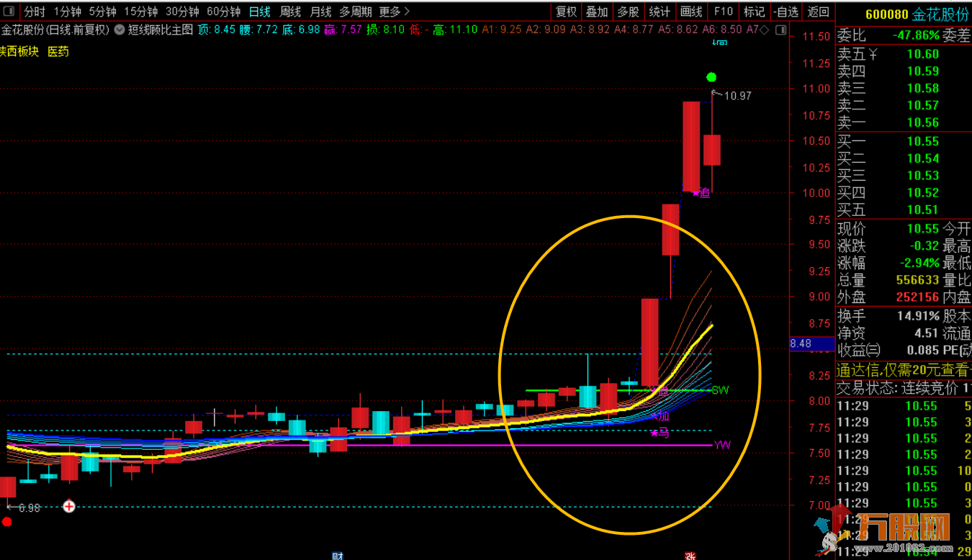Click the 外盘 value 252156
This screenshot has width=972, height=560.
pyautogui.click(x=918, y=297)
